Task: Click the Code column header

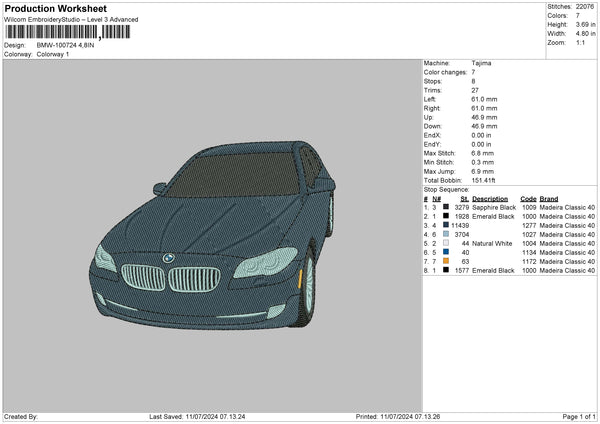Action: (528, 197)
